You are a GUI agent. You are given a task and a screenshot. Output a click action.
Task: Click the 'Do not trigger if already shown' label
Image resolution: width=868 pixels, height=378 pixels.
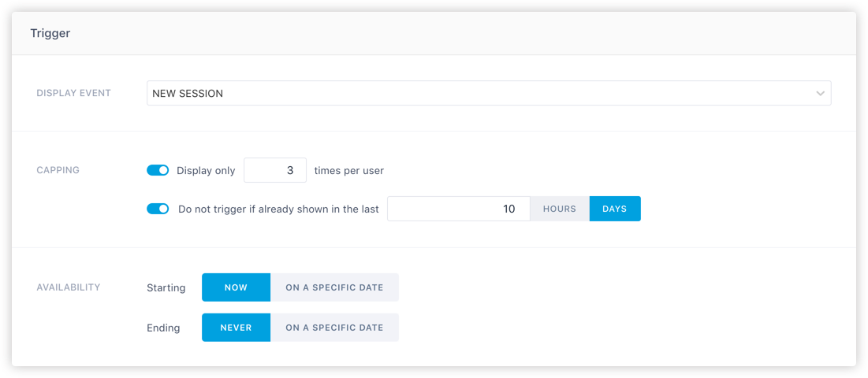pos(278,209)
